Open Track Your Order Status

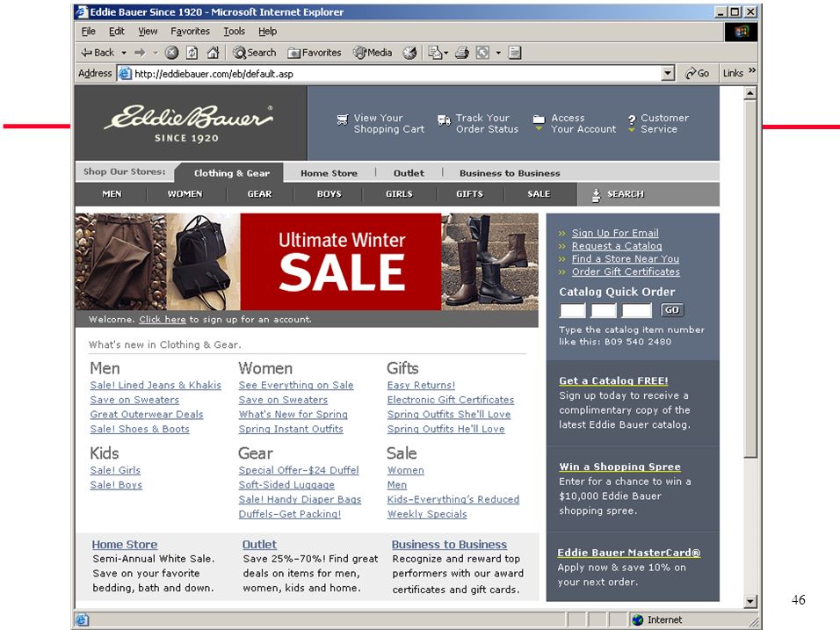tap(487, 123)
